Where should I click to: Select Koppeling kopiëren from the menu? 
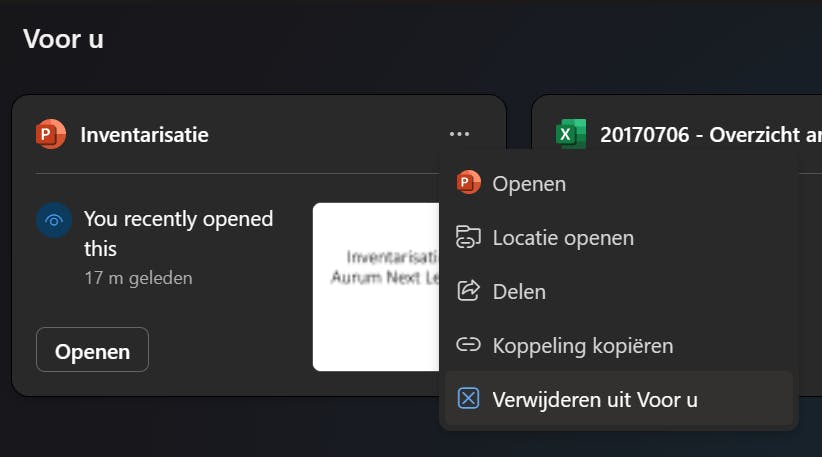pyautogui.click(x=582, y=346)
